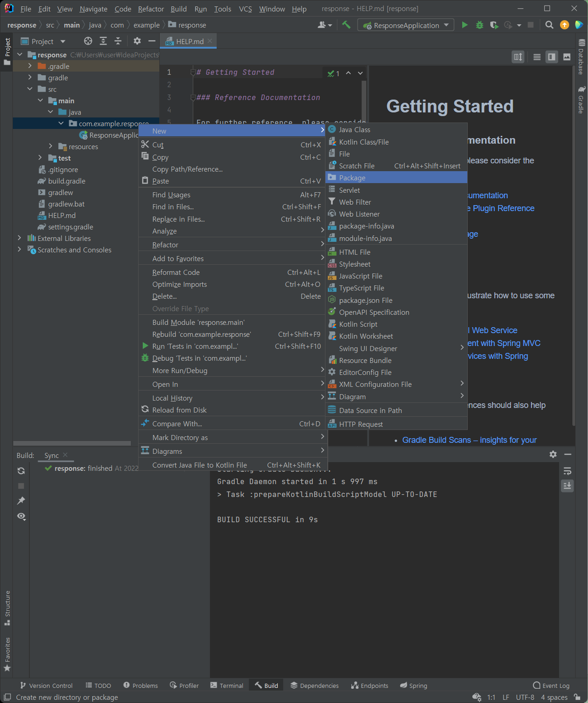Open the Endpoints tool tab
Screen dimensions: 588x703
coord(370,686)
